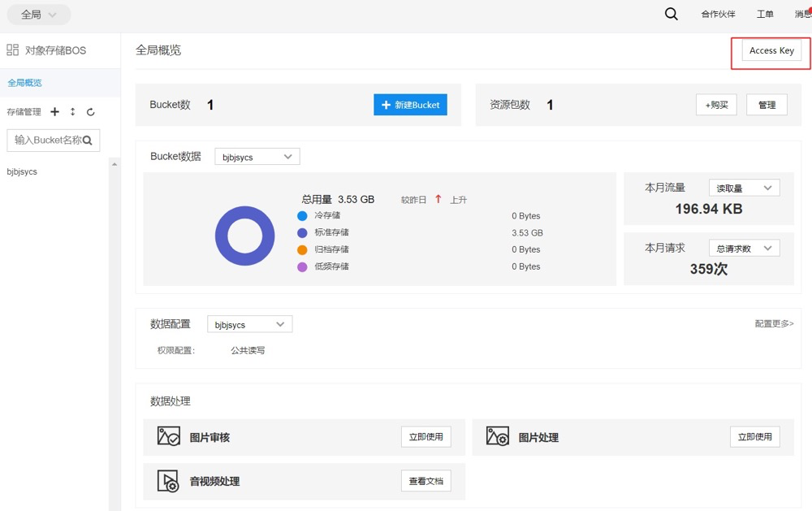Viewport: 812px width, 511px height.
Task: Click the 存储管理 label
Action: pyautogui.click(x=24, y=112)
